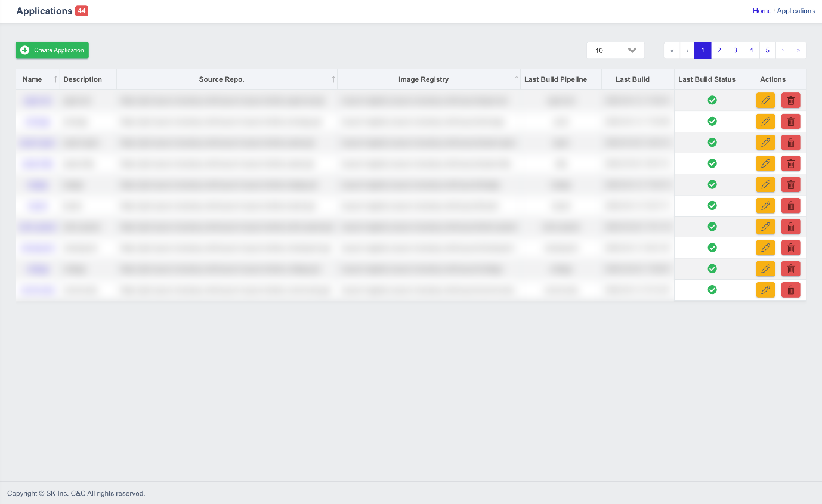The height and width of the screenshot is (504, 822).
Task: Go to pagination page 1
Action: pyautogui.click(x=703, y=50)
